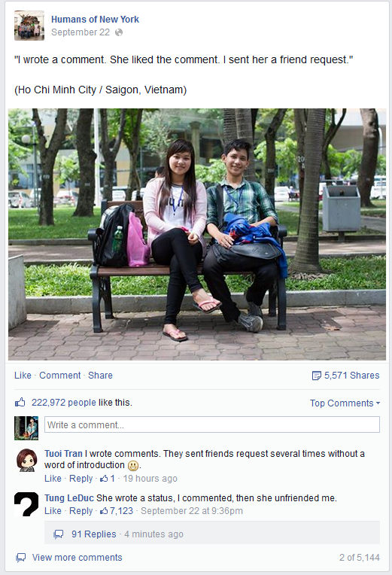392x575 pixels.
Task: Click speech bubble icon by View more comments
Action: 21,558
